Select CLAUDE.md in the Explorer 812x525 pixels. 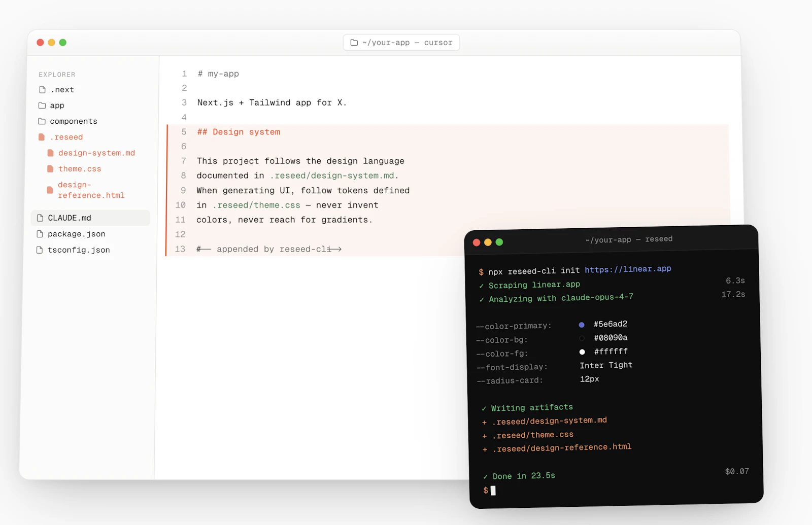90,218
